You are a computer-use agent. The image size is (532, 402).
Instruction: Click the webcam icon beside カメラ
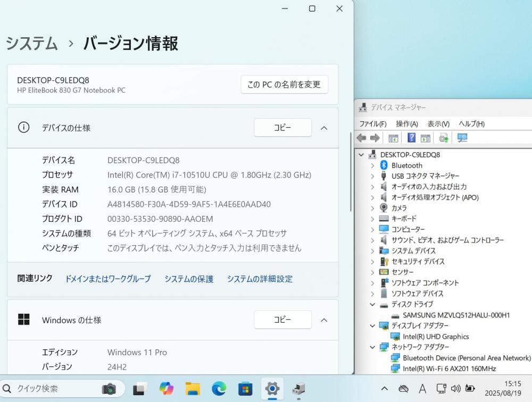click(x=384, y=207)
